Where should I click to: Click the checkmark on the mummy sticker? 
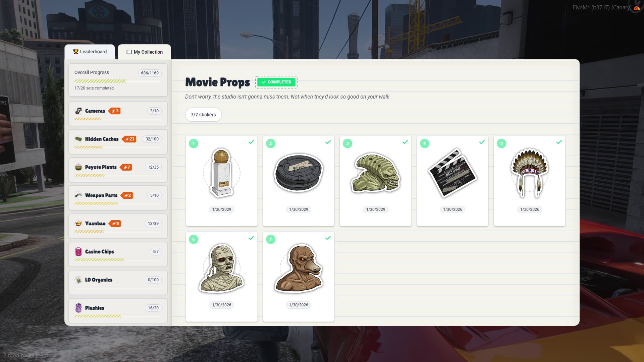[251, 238]
